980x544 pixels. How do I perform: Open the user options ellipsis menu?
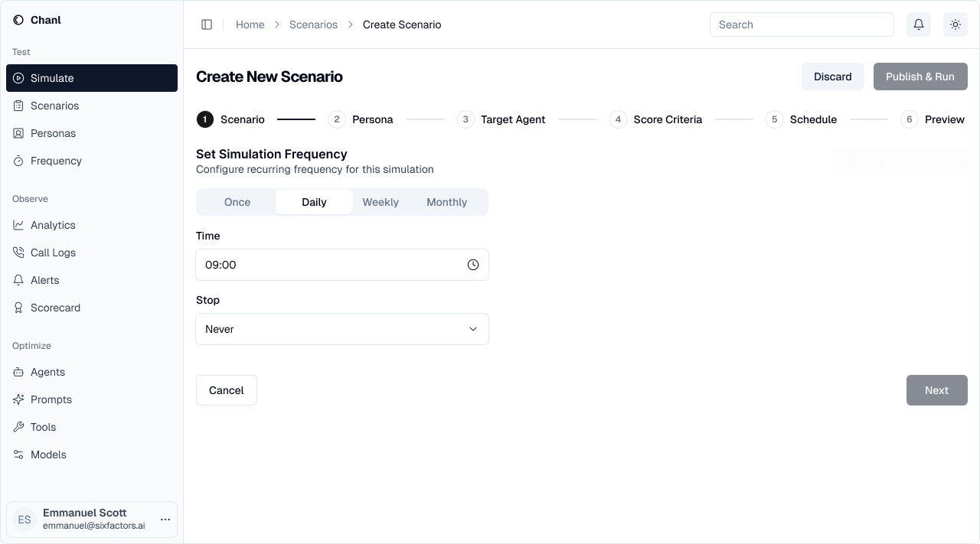coord(165,520)
